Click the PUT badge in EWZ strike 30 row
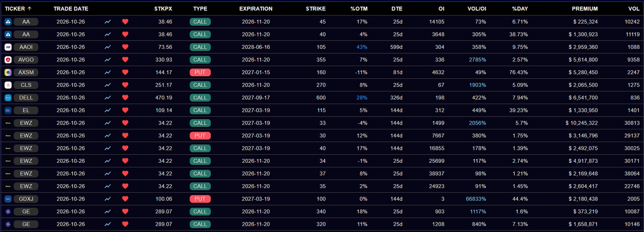The width and height of the screenshot is (644, 232). [200, 135]
